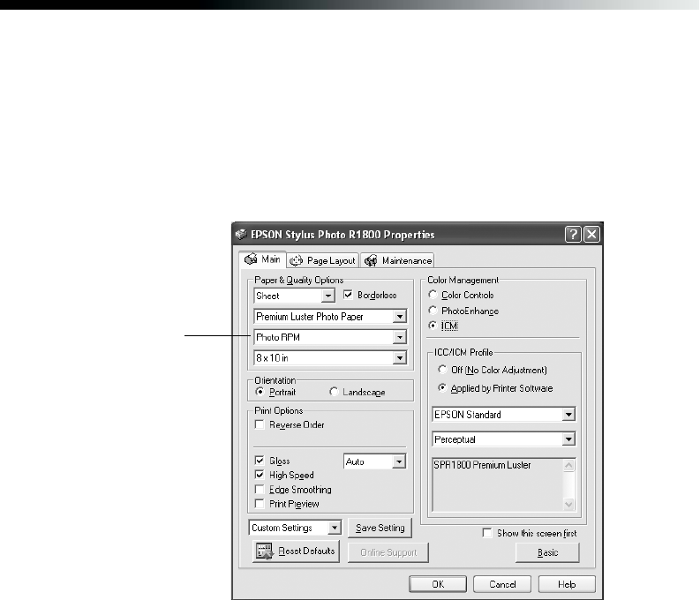Select SPR1800 Premium Luster in the list
This screenshot has width=700, height=600.
tap(482, 465)
